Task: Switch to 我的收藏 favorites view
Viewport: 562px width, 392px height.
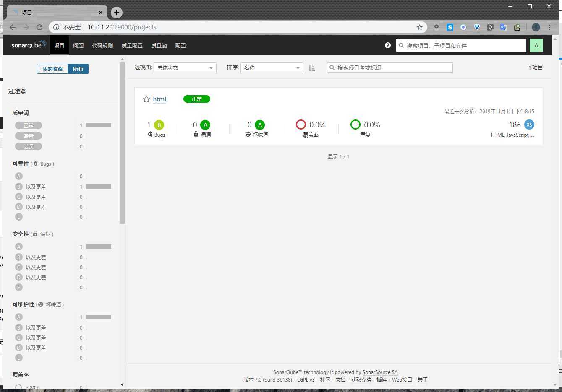Action: [x=52, y=69]
